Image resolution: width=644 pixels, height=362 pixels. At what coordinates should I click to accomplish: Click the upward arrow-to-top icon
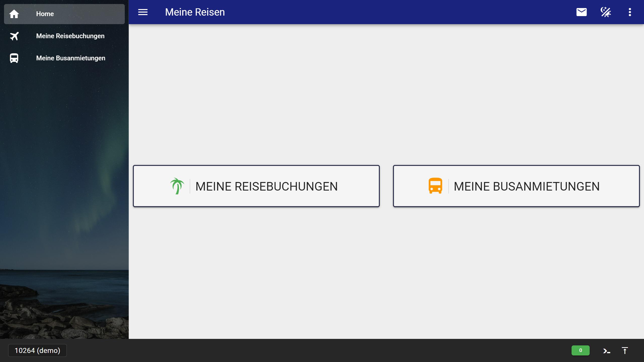pos(625,350)
